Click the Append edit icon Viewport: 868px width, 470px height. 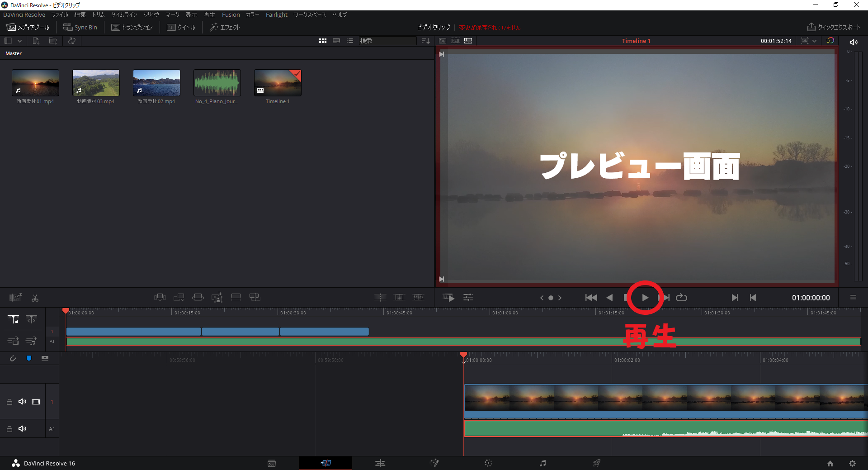[x=179, y=297]
